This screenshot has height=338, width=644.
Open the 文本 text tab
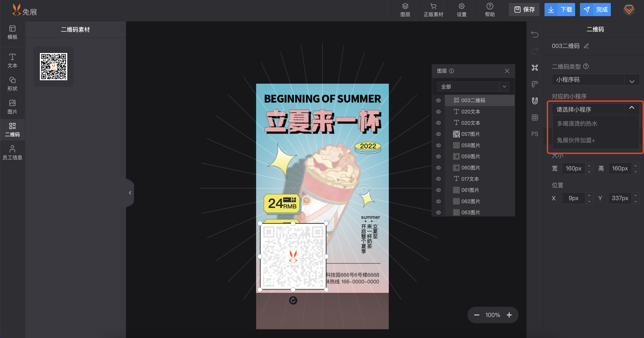click(x=12, y=61)
